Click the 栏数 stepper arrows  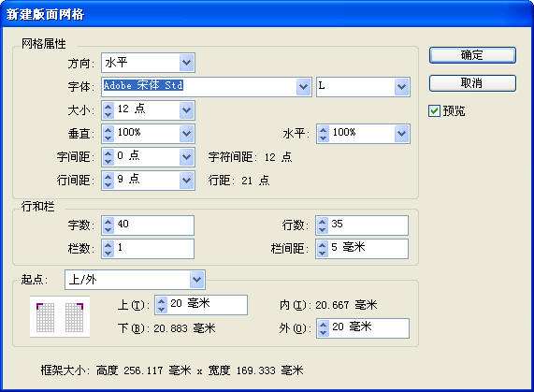pos(108,248)
